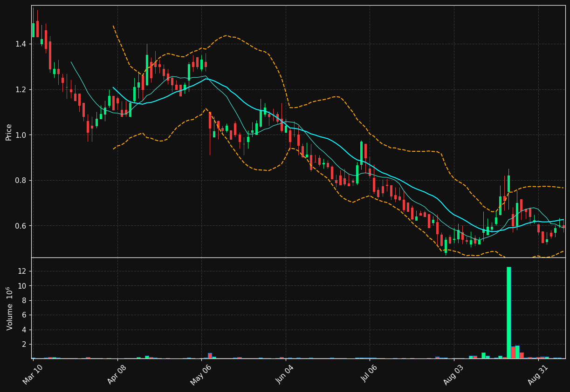This screenshot has width=570, height=392.
Task: Select the Aug 31 axis label
Action: click(538, 375)
